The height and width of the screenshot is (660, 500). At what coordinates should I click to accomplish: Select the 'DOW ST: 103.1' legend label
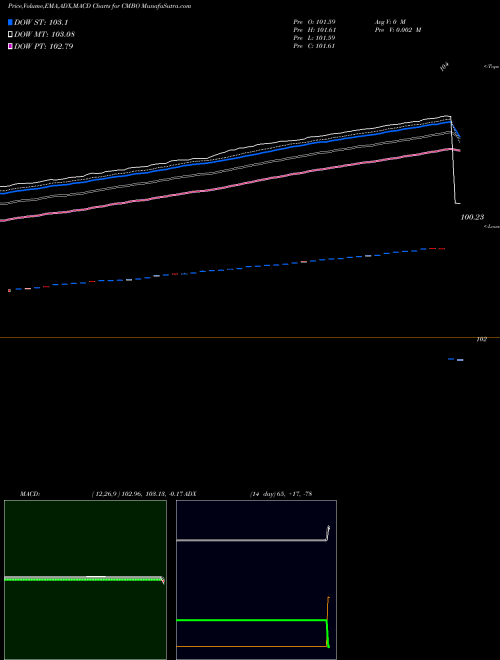pos(41,22)
